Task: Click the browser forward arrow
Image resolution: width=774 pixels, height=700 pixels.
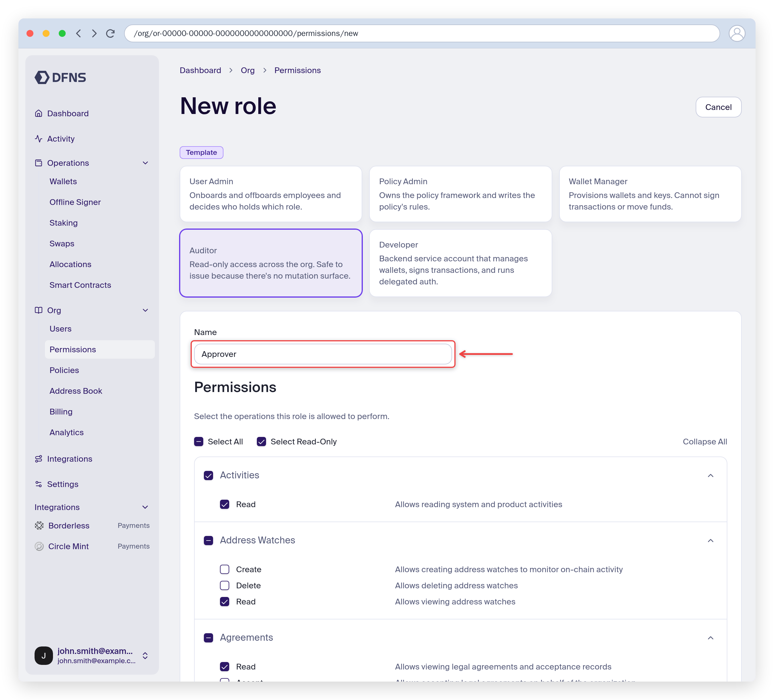Action: click(x=94, y=33)
